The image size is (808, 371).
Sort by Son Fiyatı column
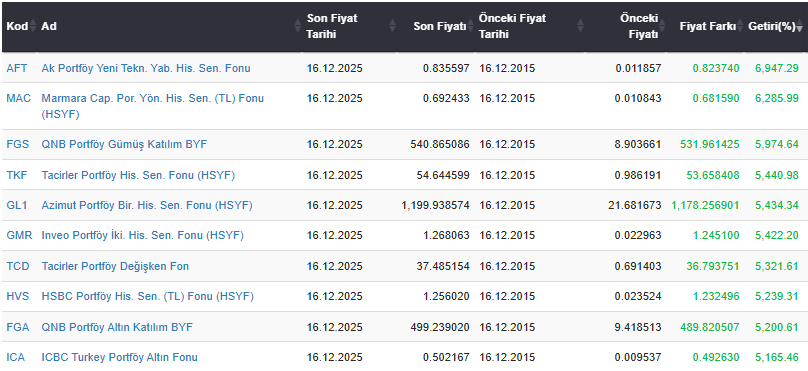point(436,26)
